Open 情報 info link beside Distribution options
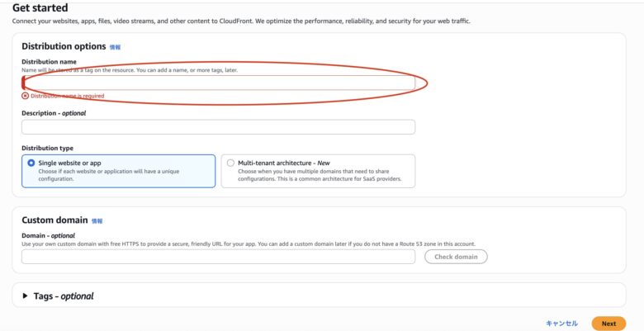 click(116, 48)
